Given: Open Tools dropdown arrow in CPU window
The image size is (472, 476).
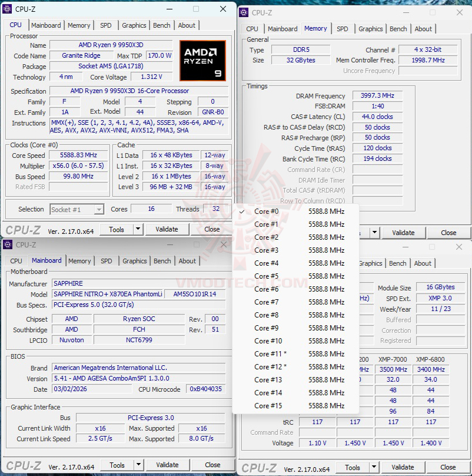Looking at the screenshot, I should click(138, 229).
